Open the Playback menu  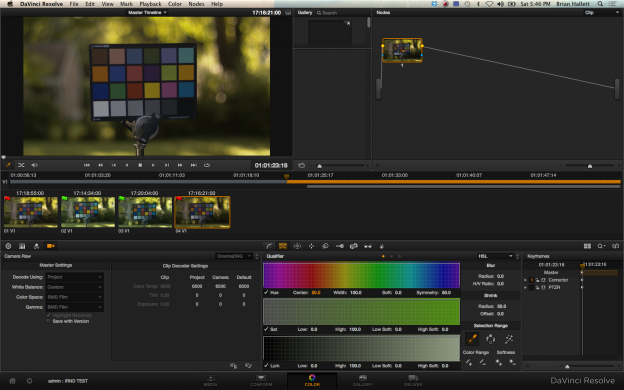(150, 4)
